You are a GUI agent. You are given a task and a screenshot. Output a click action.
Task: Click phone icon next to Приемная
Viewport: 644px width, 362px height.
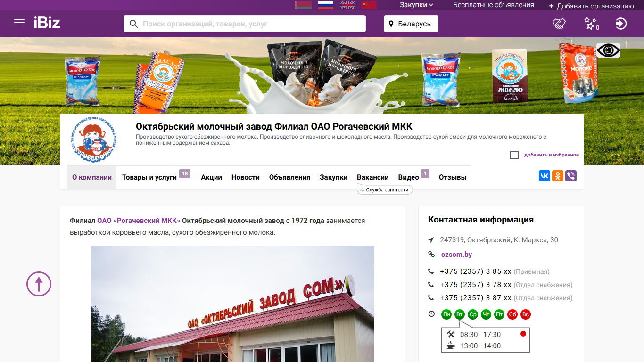(431, 271)
